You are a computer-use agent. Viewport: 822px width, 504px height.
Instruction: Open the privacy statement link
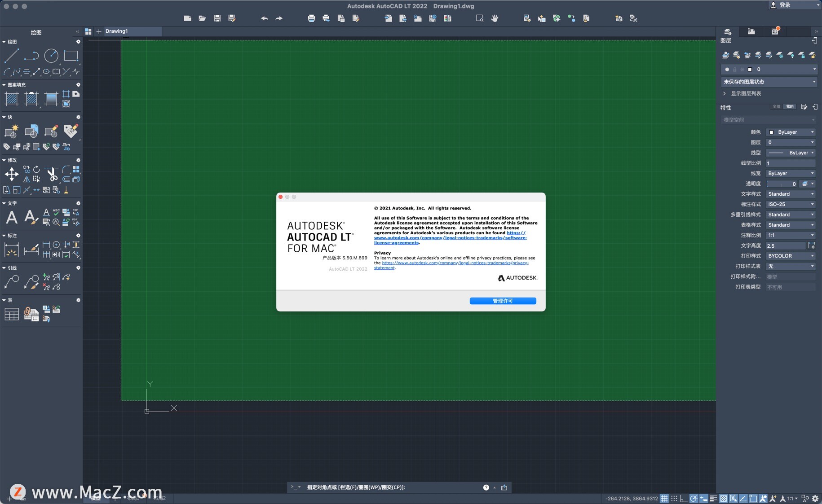point(451,265)
